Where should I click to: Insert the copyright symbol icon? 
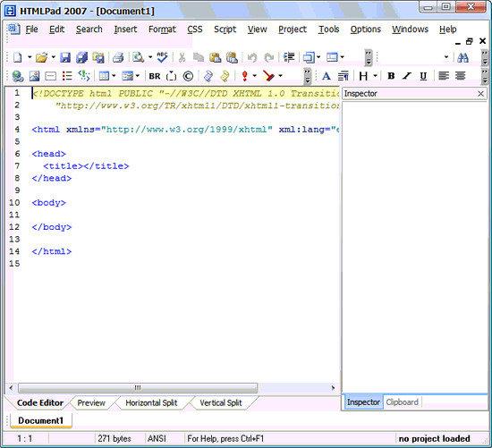188,76
